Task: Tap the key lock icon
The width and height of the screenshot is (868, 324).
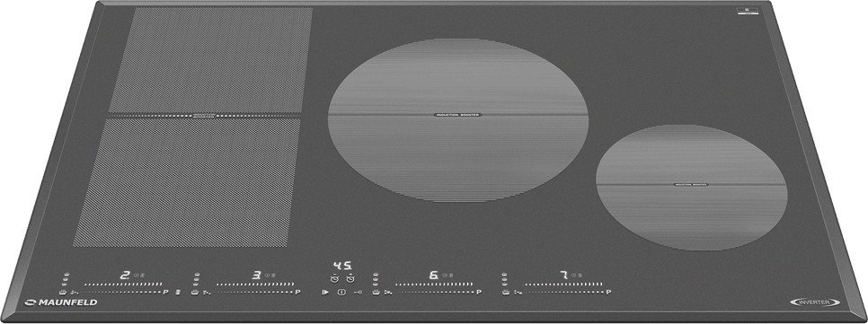Action: 358,292
